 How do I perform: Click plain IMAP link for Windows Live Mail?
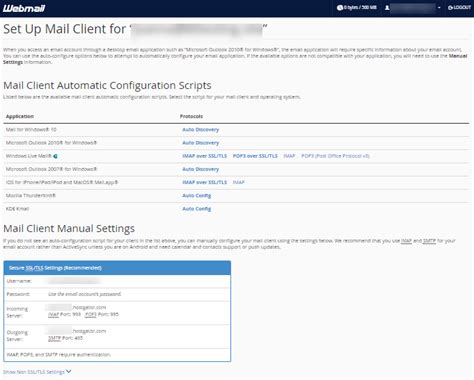pyautogui.click(x=289, y=156)
